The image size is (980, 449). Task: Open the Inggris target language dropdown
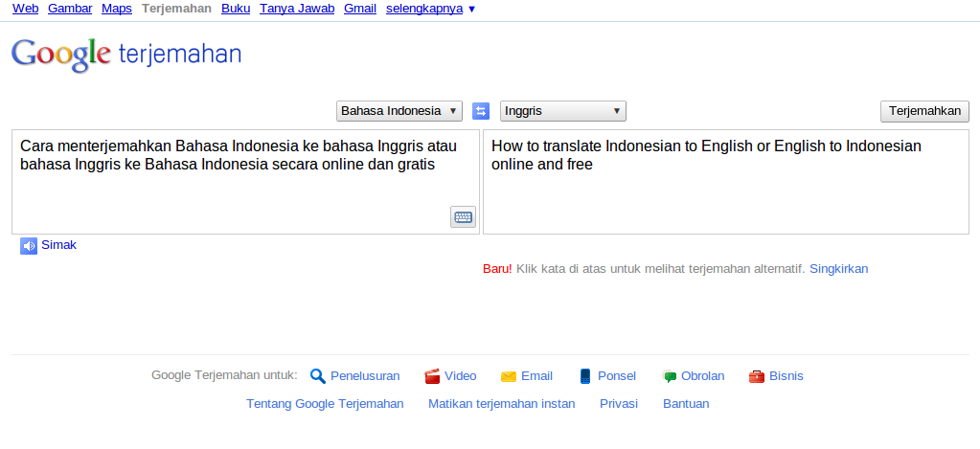pos(563,111)
